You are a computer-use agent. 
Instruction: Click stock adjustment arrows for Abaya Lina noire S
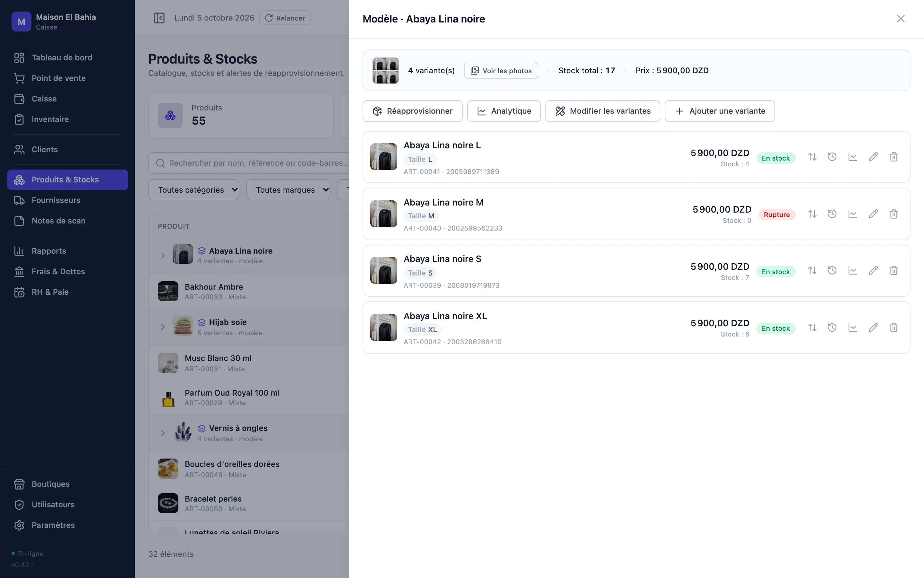click(812, 271)
